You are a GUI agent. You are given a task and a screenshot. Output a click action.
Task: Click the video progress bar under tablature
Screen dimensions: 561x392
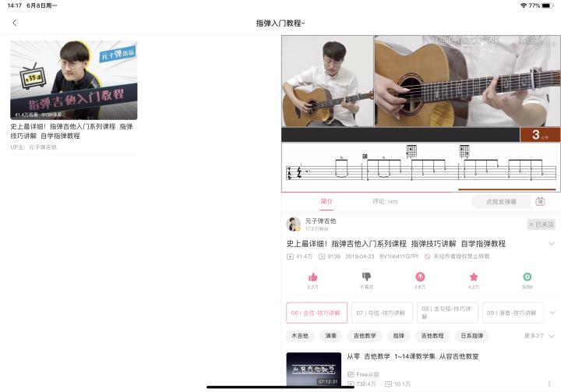[x=421, y=192]
